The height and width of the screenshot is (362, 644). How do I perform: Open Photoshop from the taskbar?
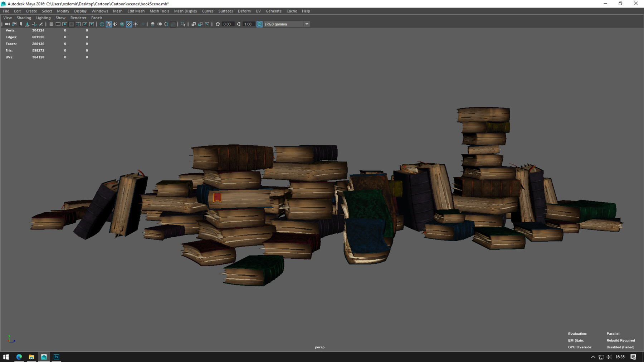(x=56, y=357)
